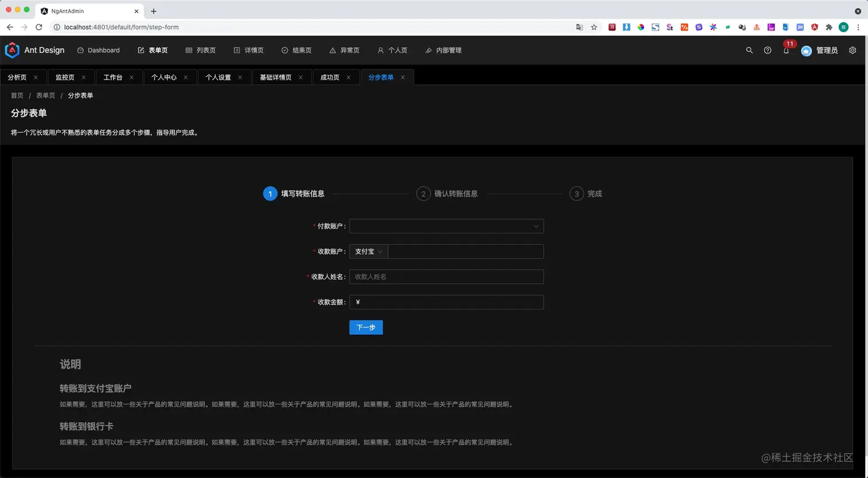Open the browser extensions puzzle icon
Image resolution: width=868 pixels, height=478 pixels.
tap(829, 27)
